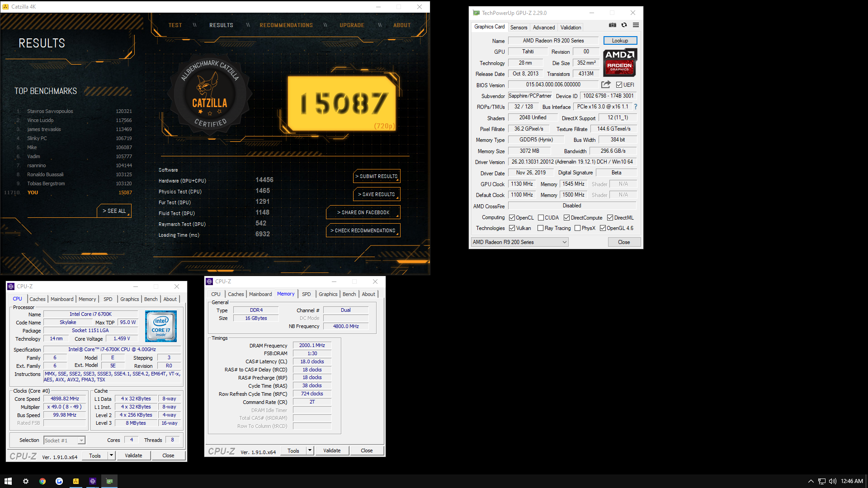Click the Intel Core i7 logo in CPU-Z

point(161,326)
